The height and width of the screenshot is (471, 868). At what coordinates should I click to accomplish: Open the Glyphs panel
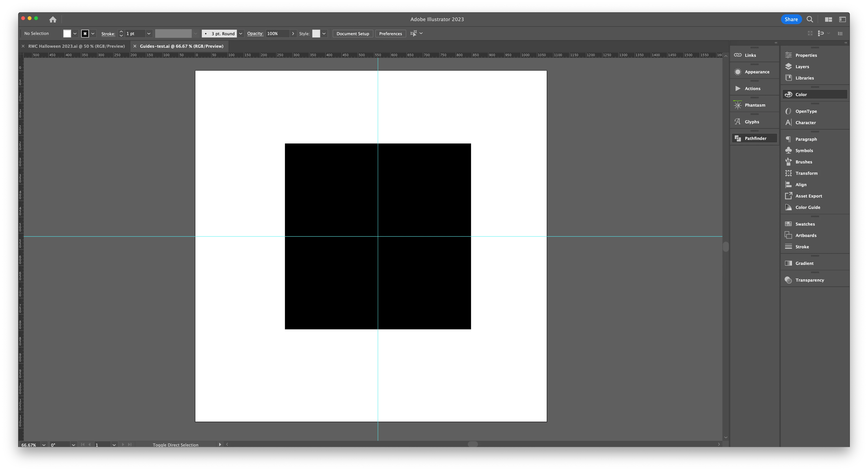[751, 122]
